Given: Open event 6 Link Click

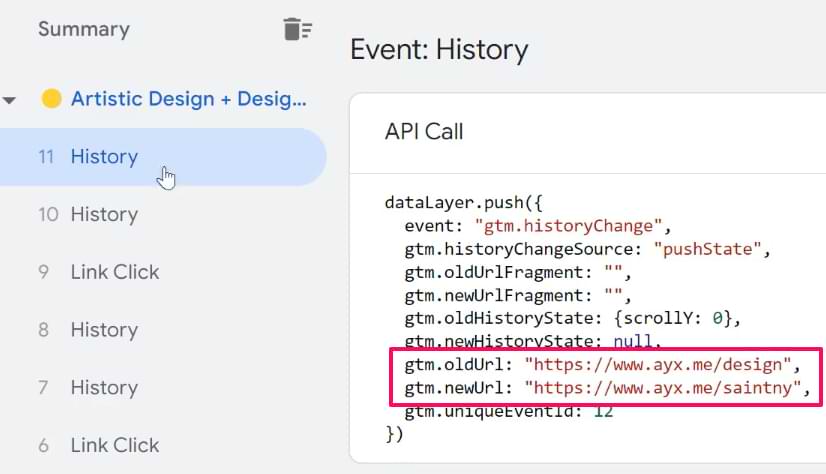Looking at the screenshot, I should 114,445.
